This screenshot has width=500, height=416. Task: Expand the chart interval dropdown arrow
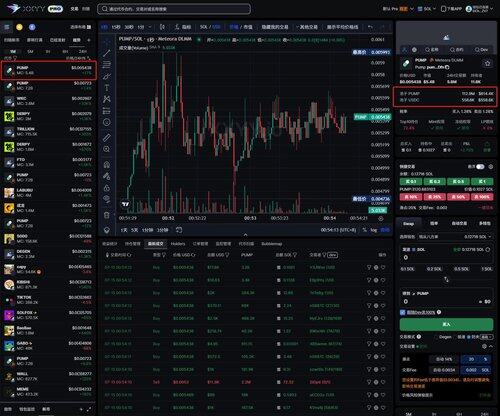click(x=150, y=27)
